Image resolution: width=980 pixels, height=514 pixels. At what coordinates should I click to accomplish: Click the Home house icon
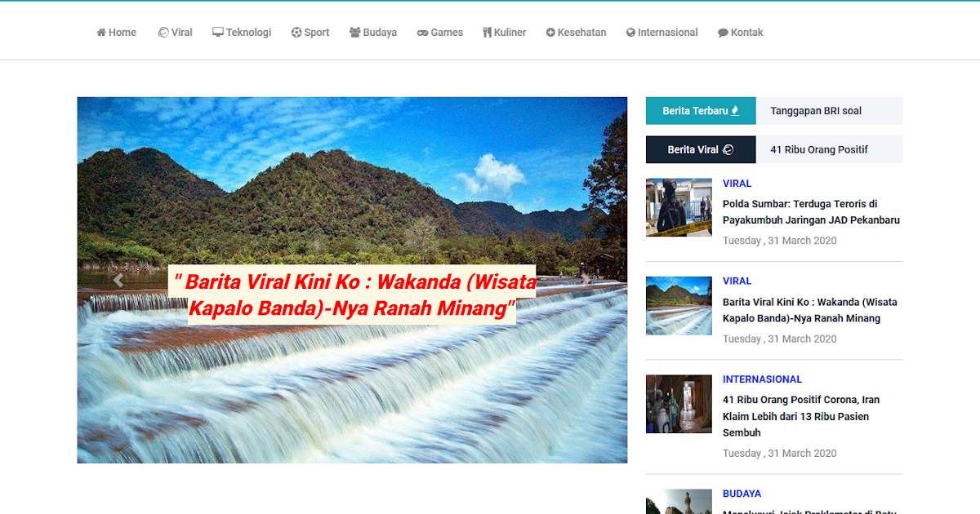coord(100,32)
